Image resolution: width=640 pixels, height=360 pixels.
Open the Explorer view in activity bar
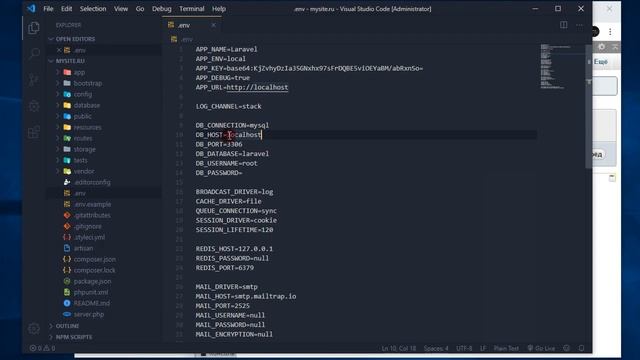pyautogui.click(x=34, y=28)
